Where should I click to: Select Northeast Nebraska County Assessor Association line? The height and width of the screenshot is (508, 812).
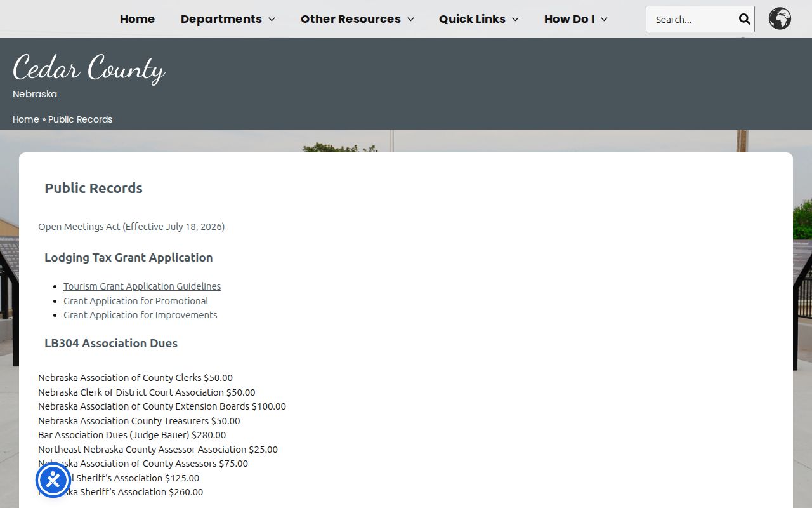point(158,450)
